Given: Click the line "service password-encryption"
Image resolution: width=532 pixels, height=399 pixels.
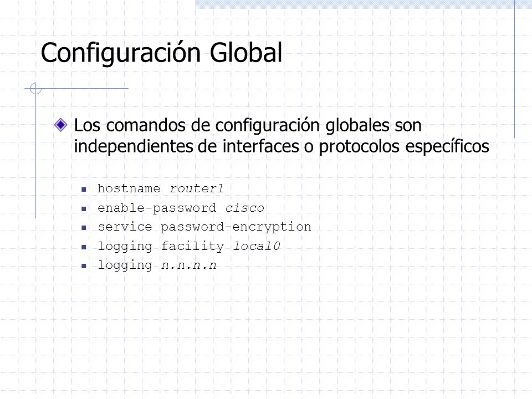Looking at the screenshot, I should coord(204,227).
